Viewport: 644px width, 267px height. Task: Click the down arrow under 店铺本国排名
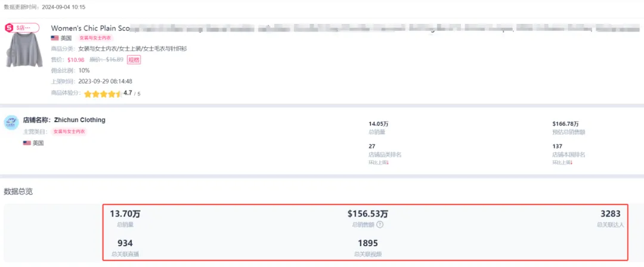point(571,162)
